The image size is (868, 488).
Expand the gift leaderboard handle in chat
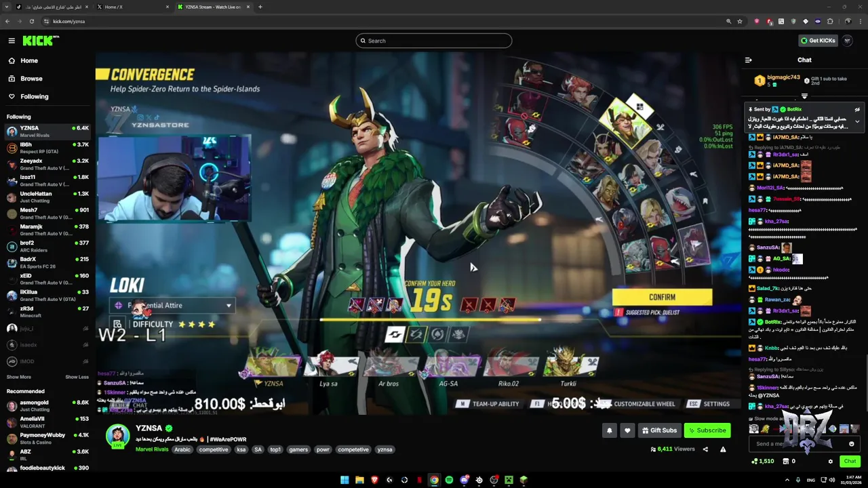[804, 96]
